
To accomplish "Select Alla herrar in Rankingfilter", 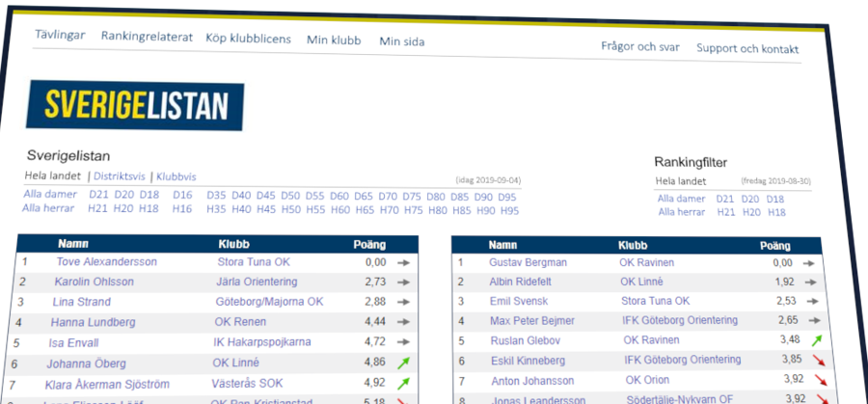I will point(682,212).
